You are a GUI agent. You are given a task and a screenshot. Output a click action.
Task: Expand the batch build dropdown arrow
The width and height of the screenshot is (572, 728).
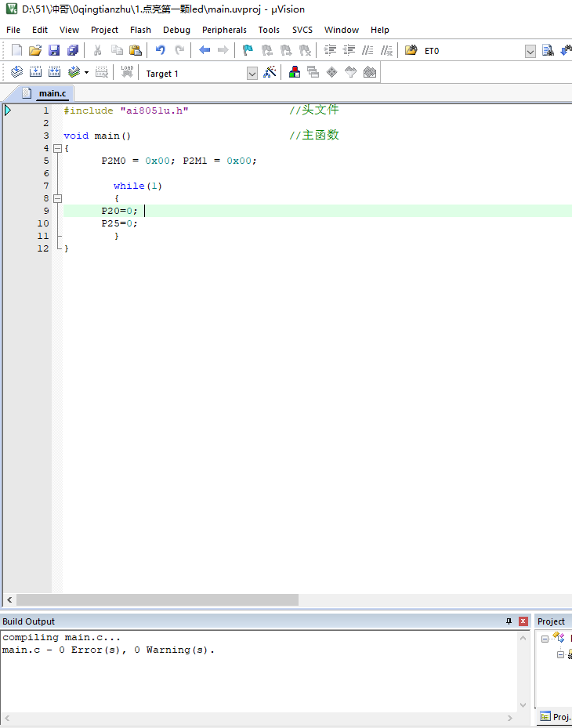[87, 72]
